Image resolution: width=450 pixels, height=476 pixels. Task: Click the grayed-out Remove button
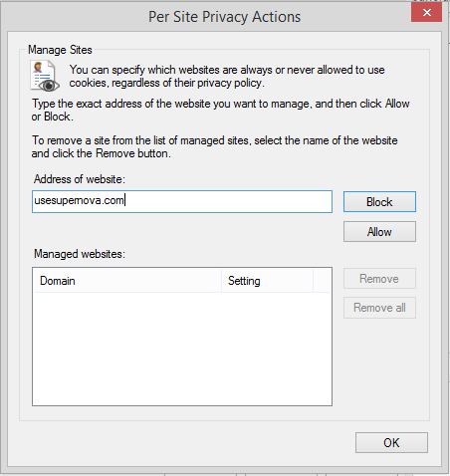[379, 279]
